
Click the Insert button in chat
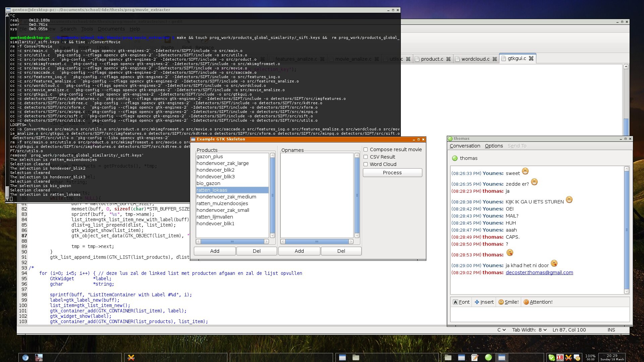coord(484,302)
